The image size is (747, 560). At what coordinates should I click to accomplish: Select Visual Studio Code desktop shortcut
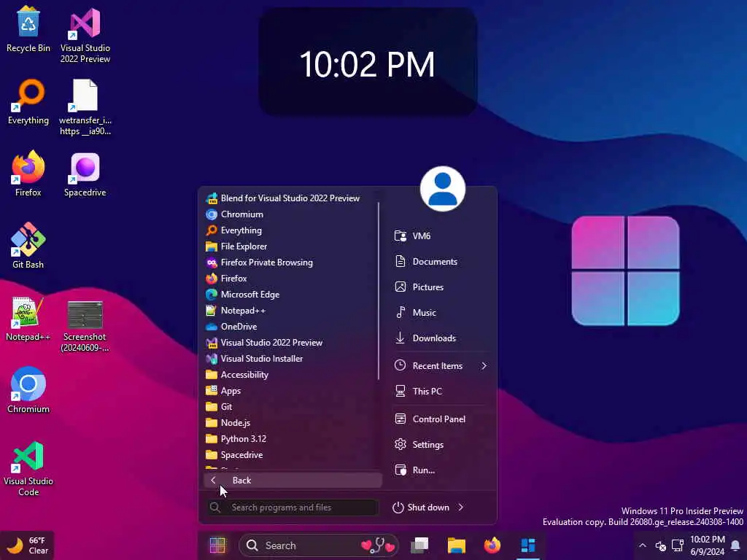coord(28,469)
